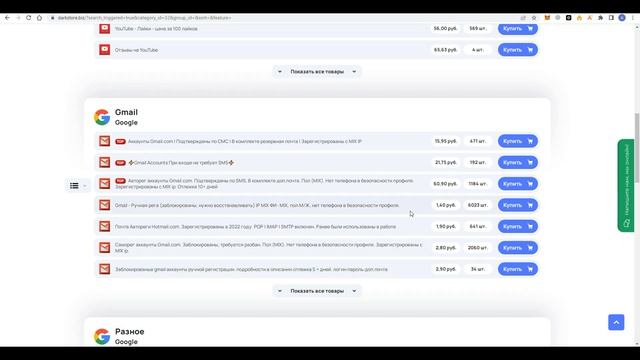Screen dimensions: 640x360
Task: Go back with the browser back arrow
Action: point(7,18)
